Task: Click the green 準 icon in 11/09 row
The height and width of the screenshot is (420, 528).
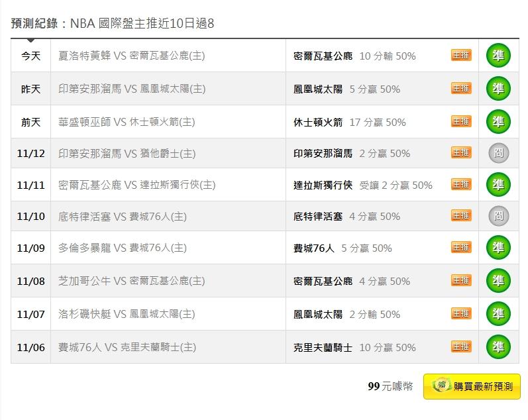Action: (x=498, y=248)
